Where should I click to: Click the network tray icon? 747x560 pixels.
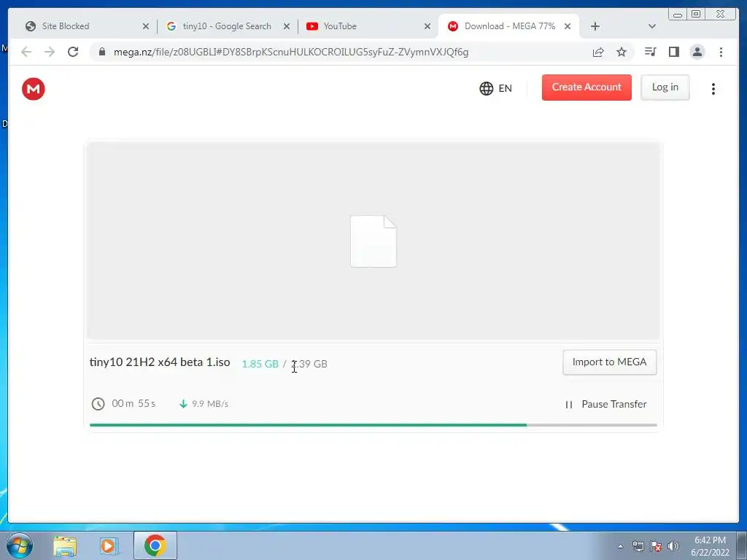pyautogui.click(x=638, y=546)
